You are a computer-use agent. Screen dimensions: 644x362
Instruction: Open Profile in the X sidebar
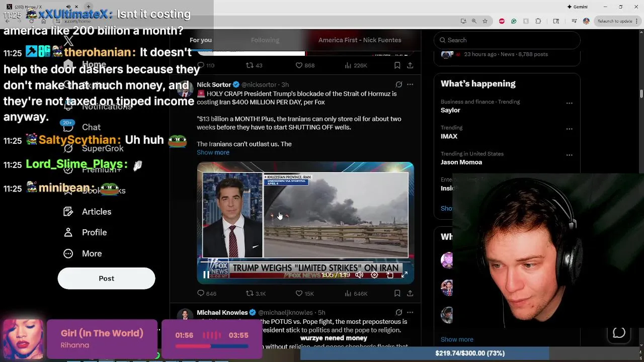(94, 232)
